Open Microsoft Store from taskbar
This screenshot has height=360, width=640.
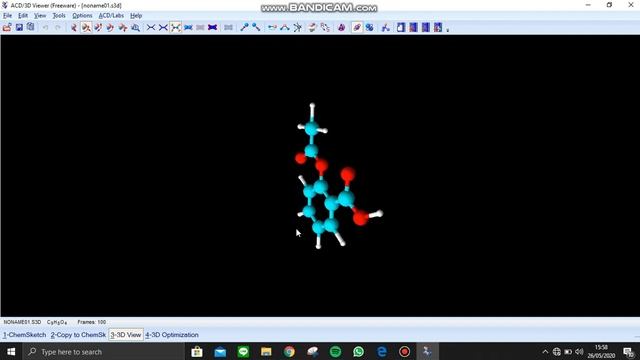click(x=197, y=351)
